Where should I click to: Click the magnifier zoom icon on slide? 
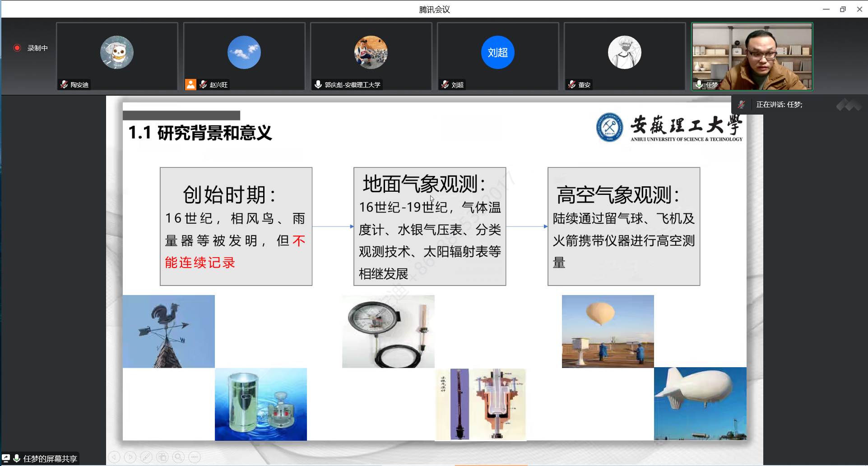pos(179,457)
